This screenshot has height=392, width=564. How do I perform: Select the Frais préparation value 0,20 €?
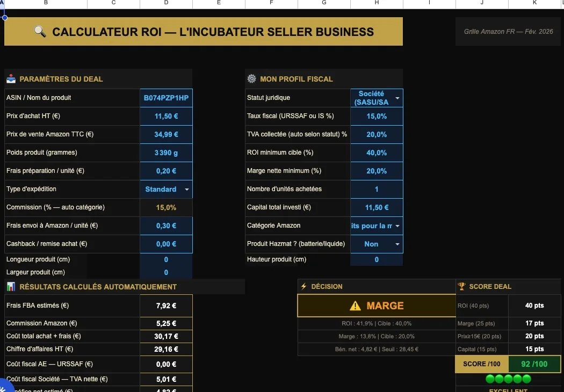pyautogui.click(x=166, y=171)
